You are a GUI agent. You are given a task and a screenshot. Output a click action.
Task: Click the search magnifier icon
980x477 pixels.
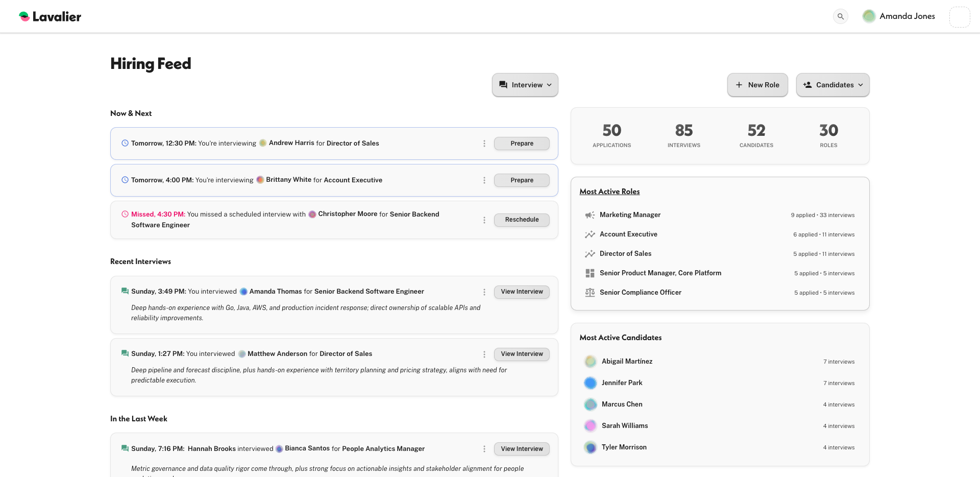[x=841, y=16]
